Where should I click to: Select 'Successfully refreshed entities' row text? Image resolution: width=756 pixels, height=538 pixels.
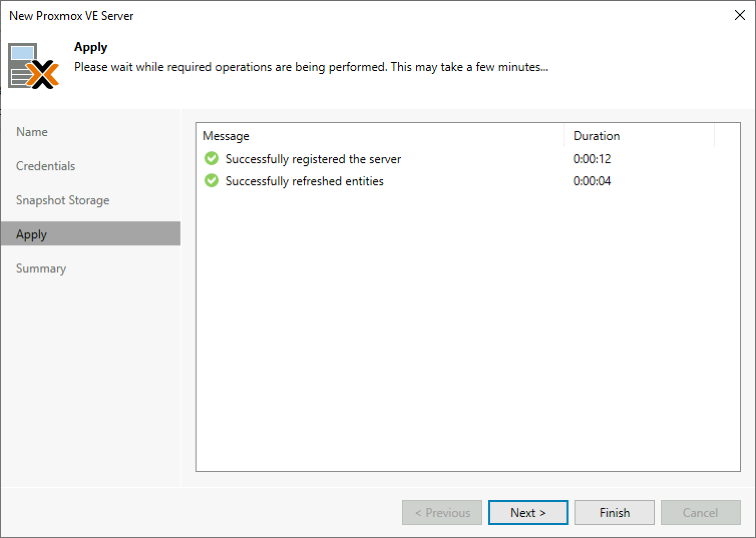click(304, 181)
